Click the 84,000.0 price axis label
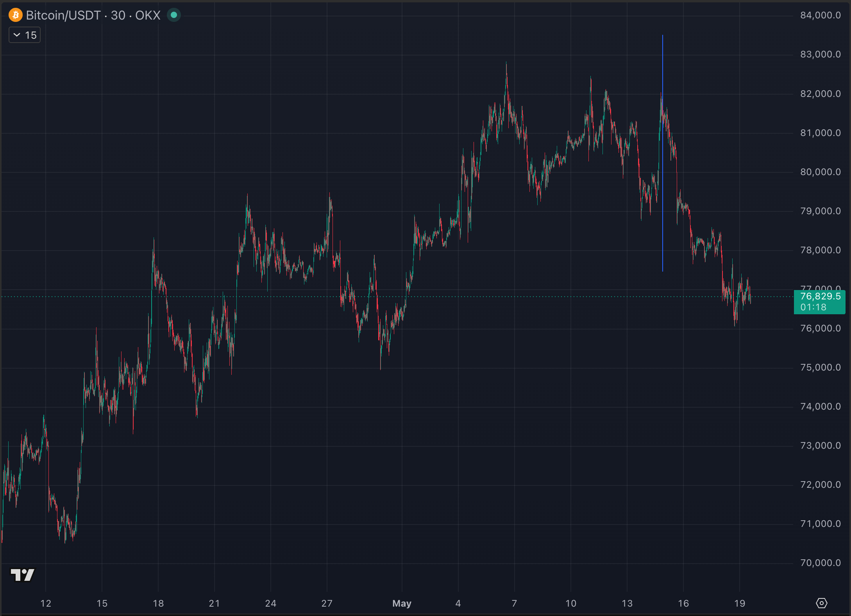The image size is (851, 616). click(821, 15)
